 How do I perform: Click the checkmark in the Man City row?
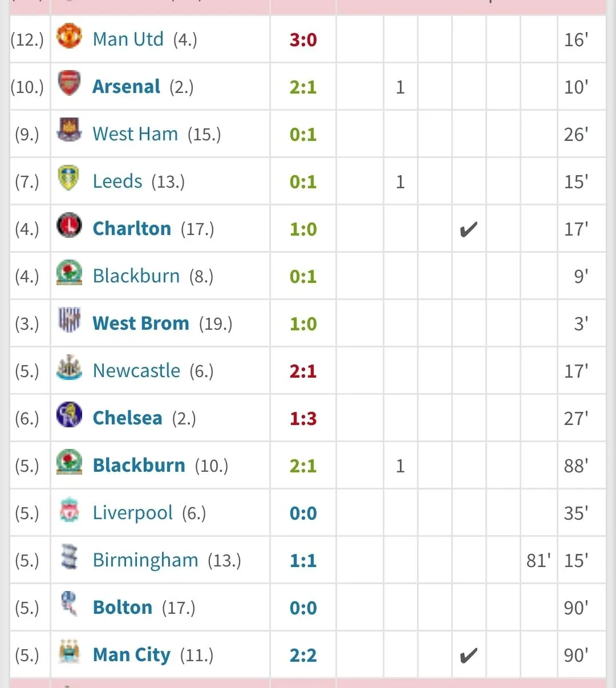click(468, 655)
